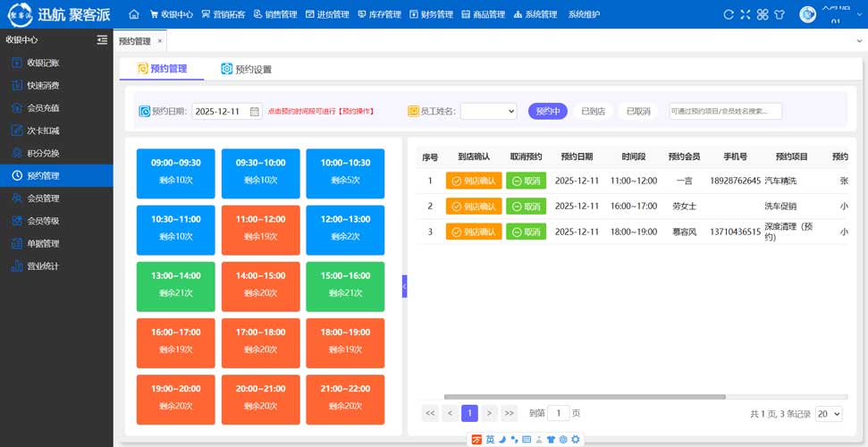Open the user avatar in header

pyautogui.click(x=808, y=14)
